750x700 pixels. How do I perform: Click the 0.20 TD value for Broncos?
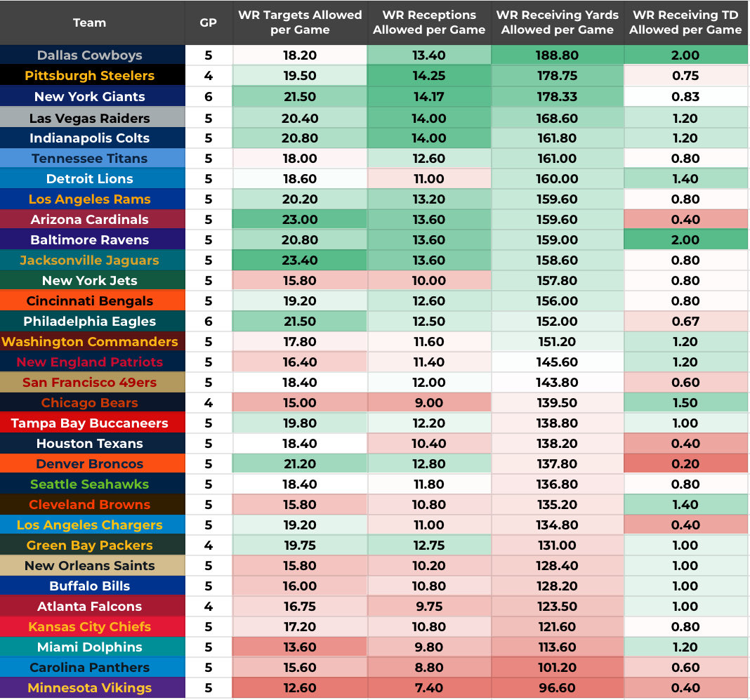pyautogui.click(x=685, y=464)
